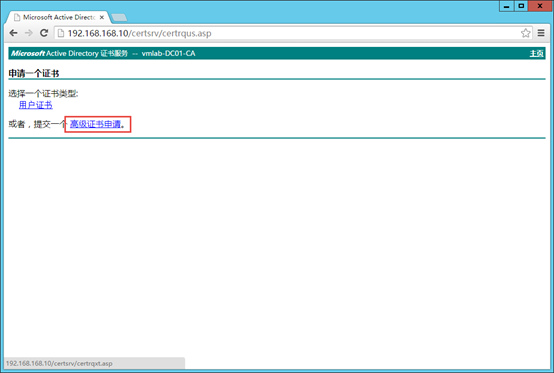The image size is (554, 373).
Task: Minimize the browser window
Action: [507, 6]
